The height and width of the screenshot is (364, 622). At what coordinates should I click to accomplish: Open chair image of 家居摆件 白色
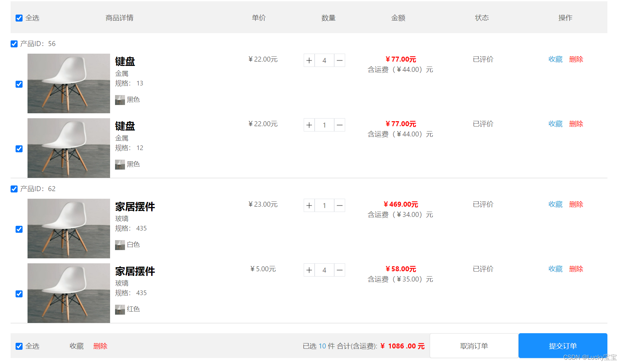point(69,229)
